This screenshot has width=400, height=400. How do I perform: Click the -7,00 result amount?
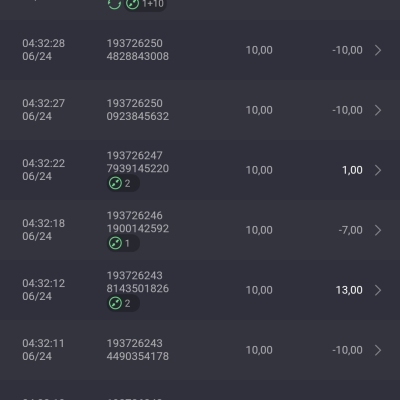pos(350,230)
